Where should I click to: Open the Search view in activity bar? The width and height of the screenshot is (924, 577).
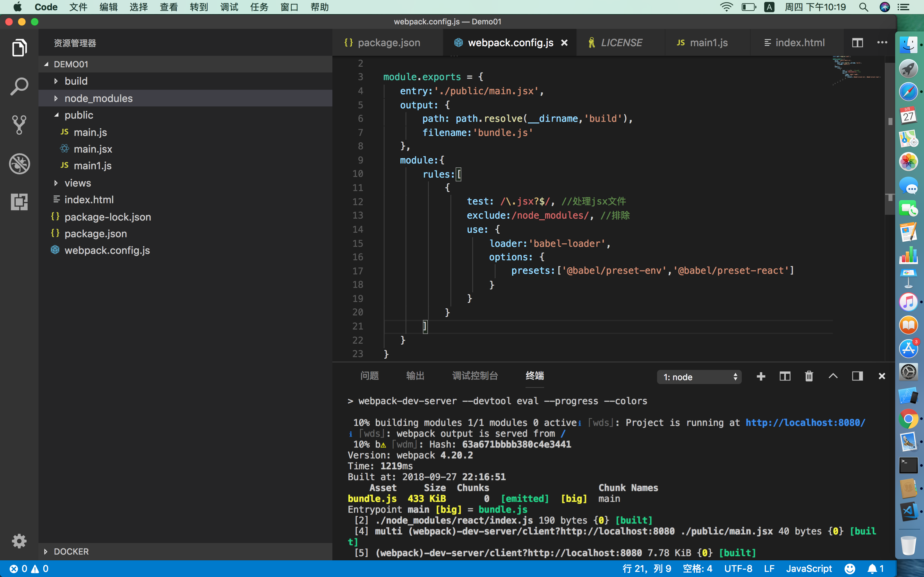pos(19,87)
